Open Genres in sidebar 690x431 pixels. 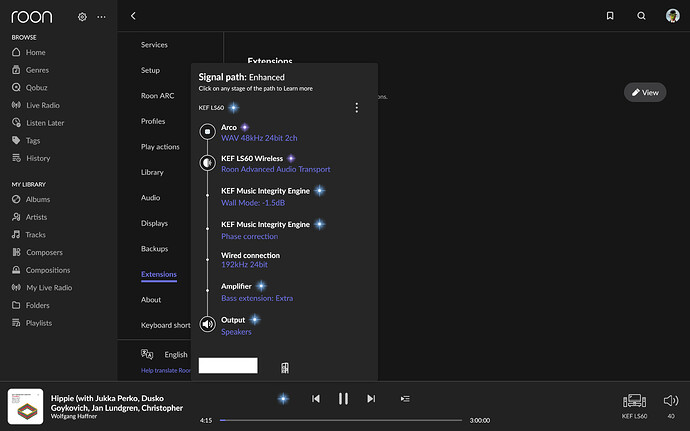(30, 70)
